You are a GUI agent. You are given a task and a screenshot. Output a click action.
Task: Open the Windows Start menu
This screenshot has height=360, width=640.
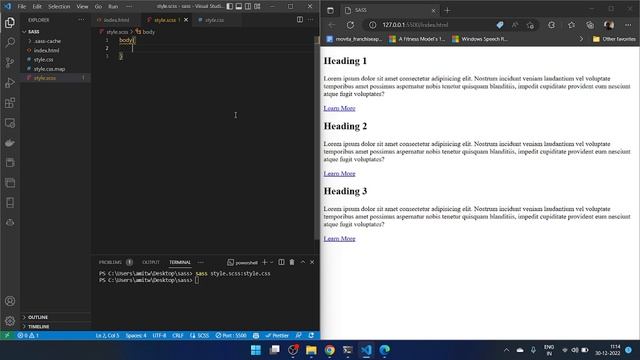pos(256,350)
